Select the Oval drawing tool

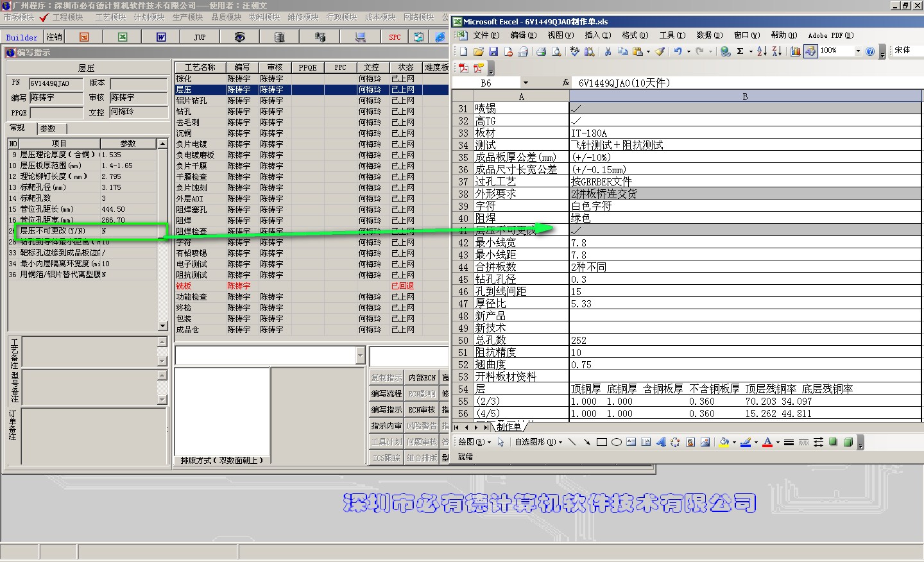pyautogui.click(x=617, y=442)
